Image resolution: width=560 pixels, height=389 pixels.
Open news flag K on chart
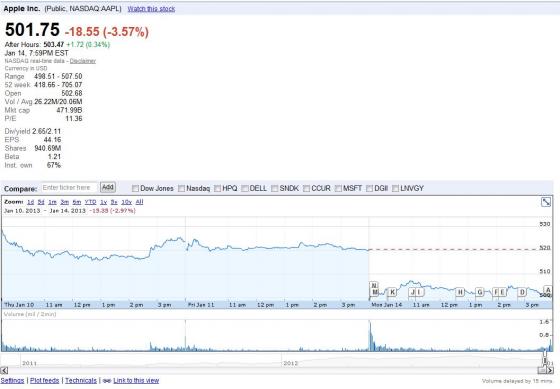tap(392, 292)
